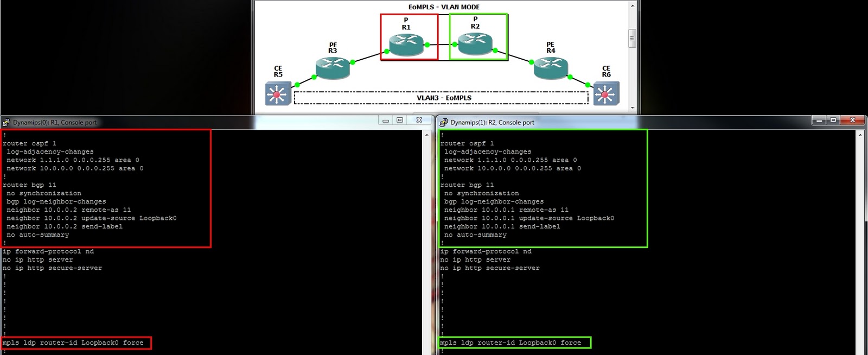The height and width of the screenshot is (355, 868).
Task: Click the 'EoMPLS - VLAN MODE' title text
Action: coord(444,7)
